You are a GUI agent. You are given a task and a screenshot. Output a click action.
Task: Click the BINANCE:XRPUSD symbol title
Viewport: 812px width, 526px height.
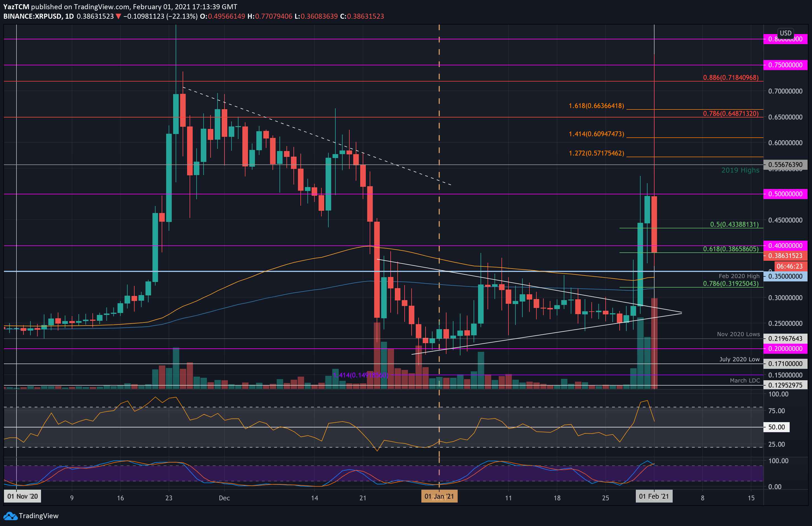[32, 16]
